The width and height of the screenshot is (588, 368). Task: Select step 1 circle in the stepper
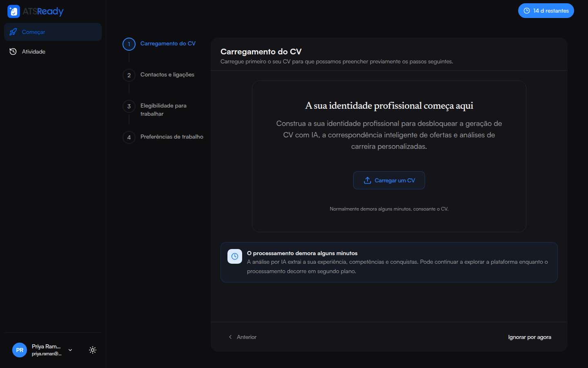pos(129,44)
